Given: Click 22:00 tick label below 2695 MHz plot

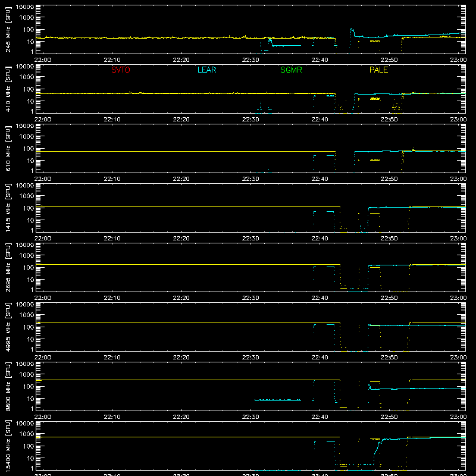Looking at the screenshot, I should 42,298.
